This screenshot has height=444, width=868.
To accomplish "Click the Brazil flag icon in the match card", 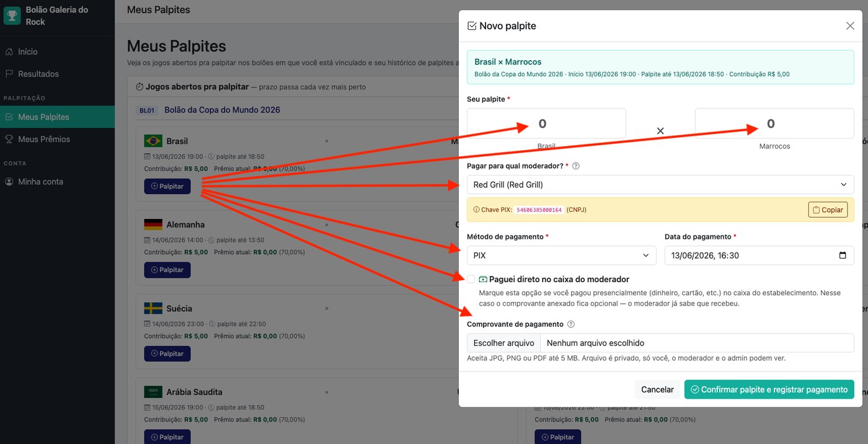I will pos(153,141).
